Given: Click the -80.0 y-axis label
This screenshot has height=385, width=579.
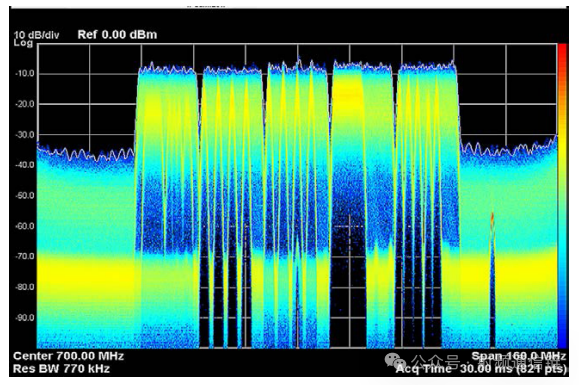Looking at the screenshot, I should pos(24,287).
